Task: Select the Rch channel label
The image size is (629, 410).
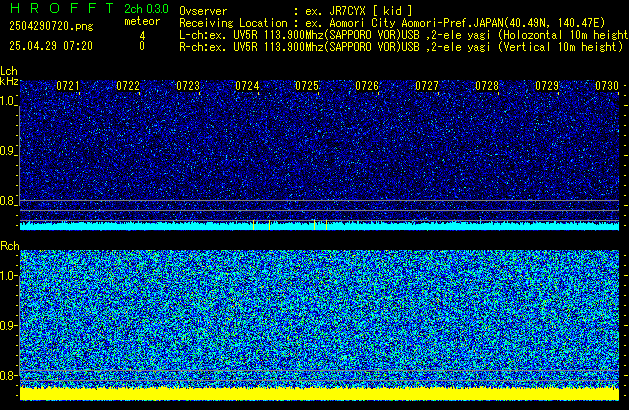Action: click(10, 246)
